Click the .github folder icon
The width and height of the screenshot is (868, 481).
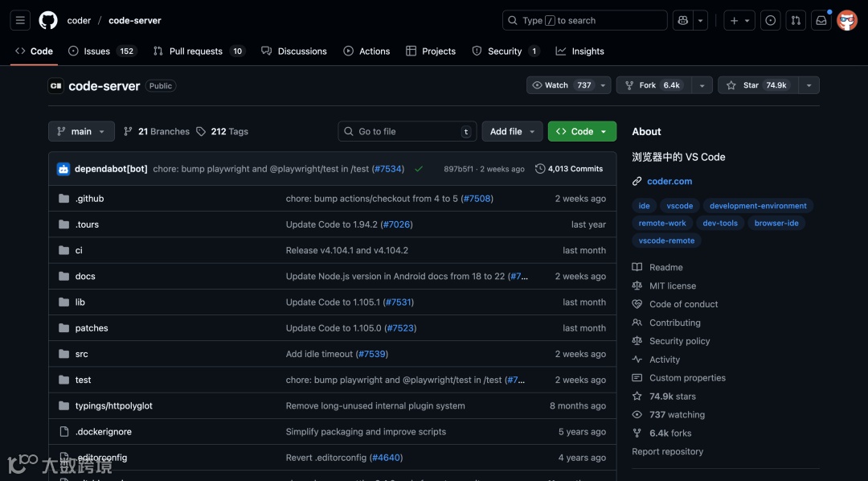point(64,199)
